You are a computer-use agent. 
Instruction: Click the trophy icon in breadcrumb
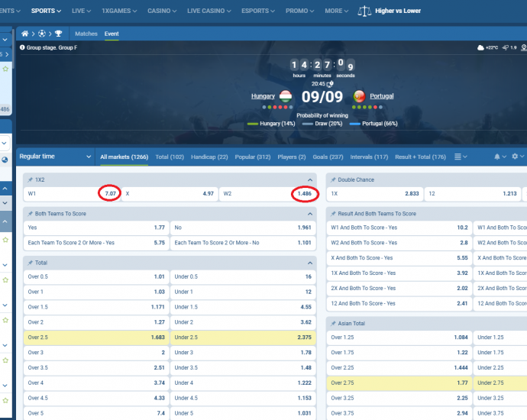pos(59,34)
